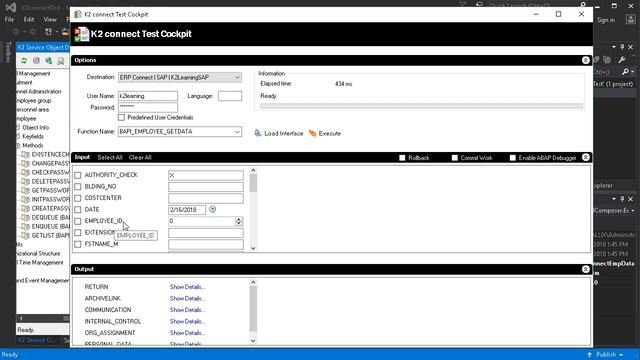Select EXISTENCECHECK method icon in tree

(x=25, y=155)
